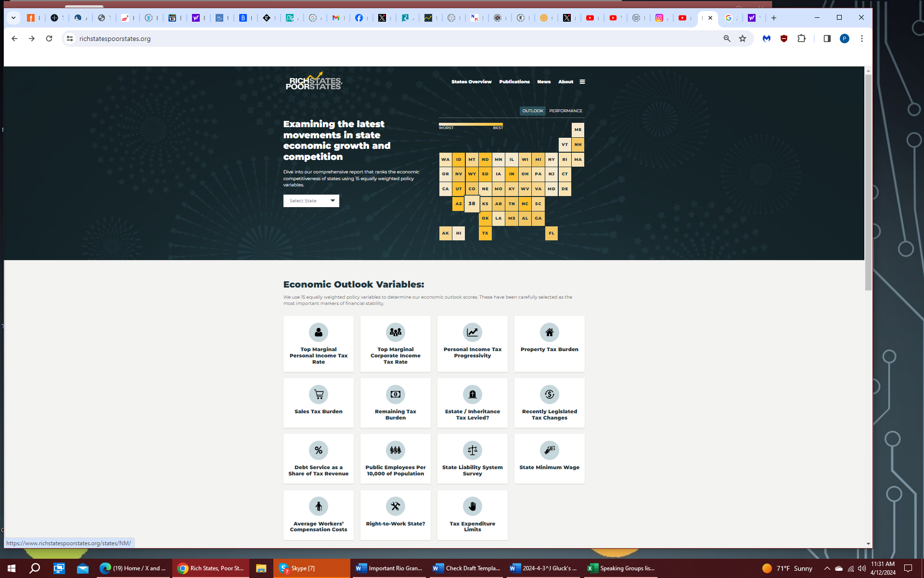Click the Right-to-Work State tools icon
This screenshot has height=578, width=924.
point(395,506)
